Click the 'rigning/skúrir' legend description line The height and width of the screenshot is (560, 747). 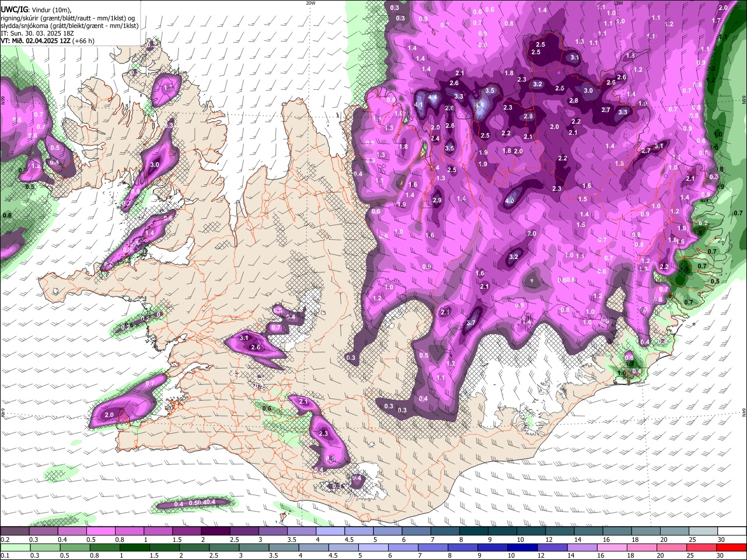coord(69,18)
